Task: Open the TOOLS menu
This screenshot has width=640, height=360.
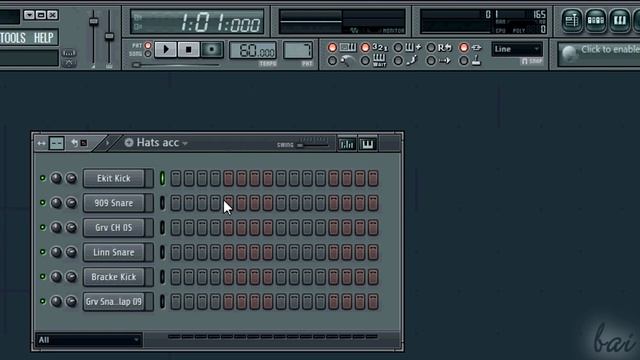Action: 13,38
